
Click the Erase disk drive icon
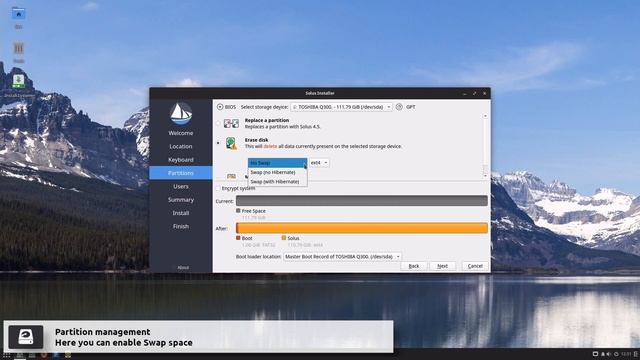(231, 143)
